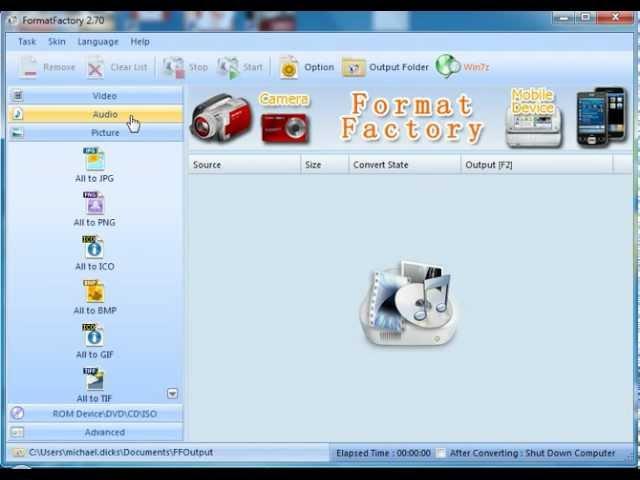Select the All to GIF icon
The height and width of the screenshot is (480, 640).
pos(93,336)
